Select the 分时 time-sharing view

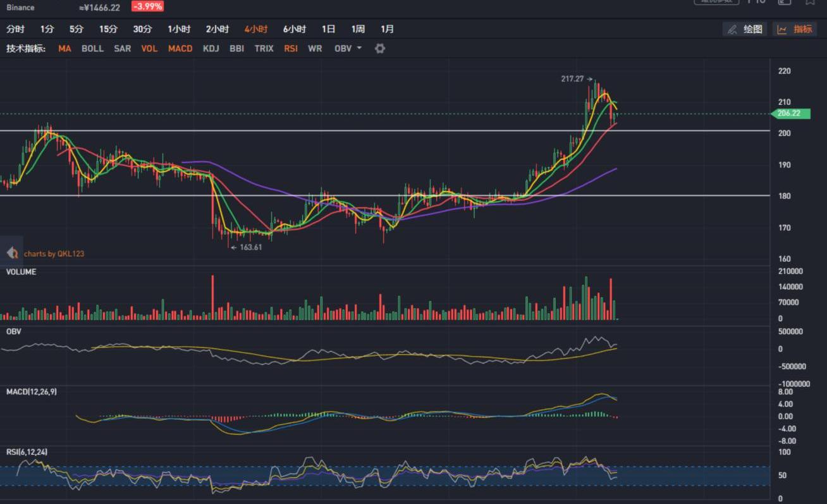pos(16,29)
